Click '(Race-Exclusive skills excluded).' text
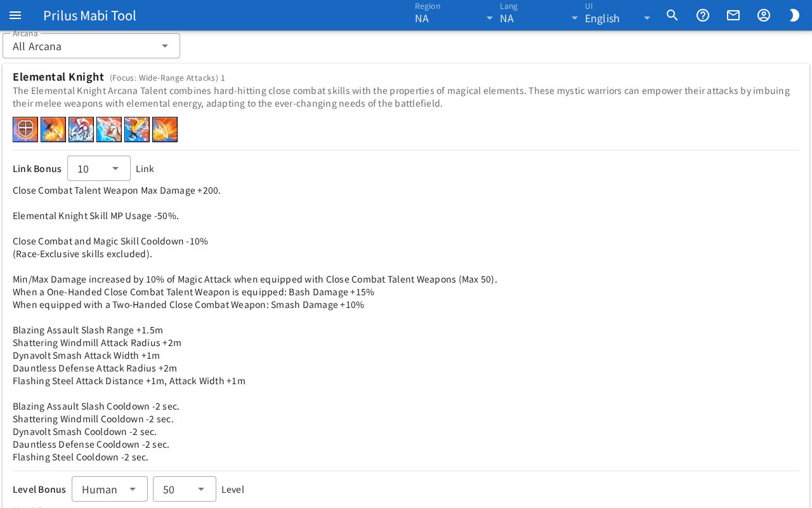Screen dimensions: 812x508 (82, 254)
